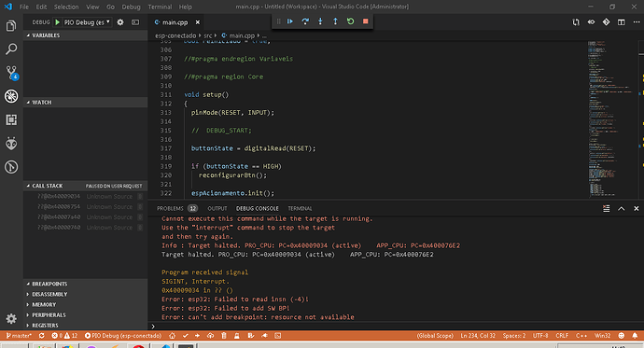Viewport: 644px width, 348px height.
Task: Split the editor to the right
Action: click(x=622, y=22)
